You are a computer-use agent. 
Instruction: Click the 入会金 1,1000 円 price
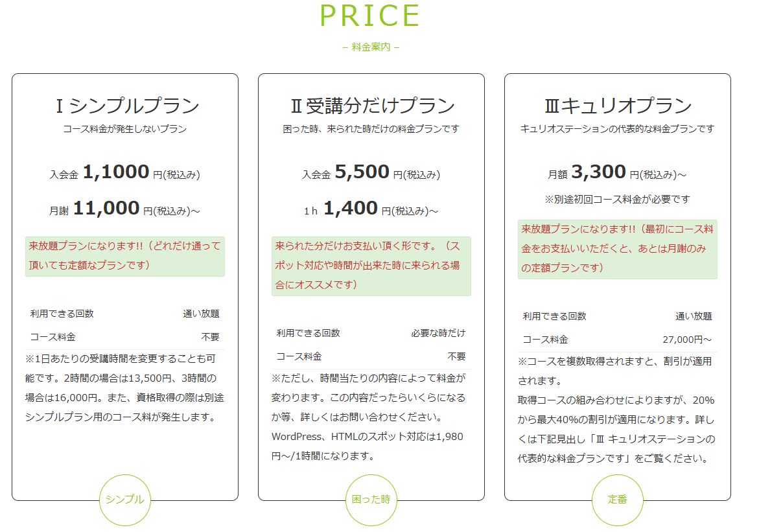pyautogui.click(x=125, y=172)
